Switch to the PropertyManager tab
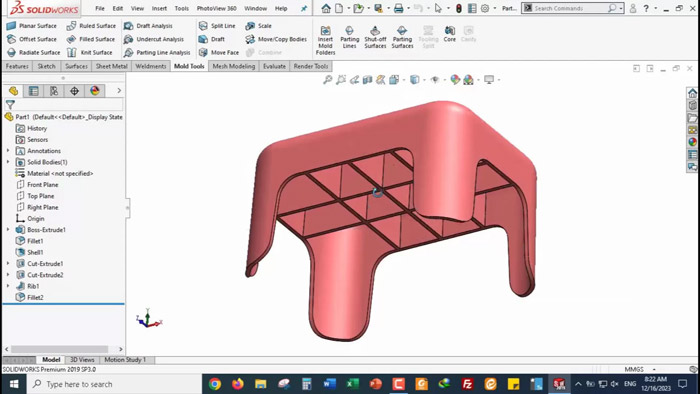Image resolution: width=700 pixels, height=394 pixels. pyautogui.click(x=33, y=91)
